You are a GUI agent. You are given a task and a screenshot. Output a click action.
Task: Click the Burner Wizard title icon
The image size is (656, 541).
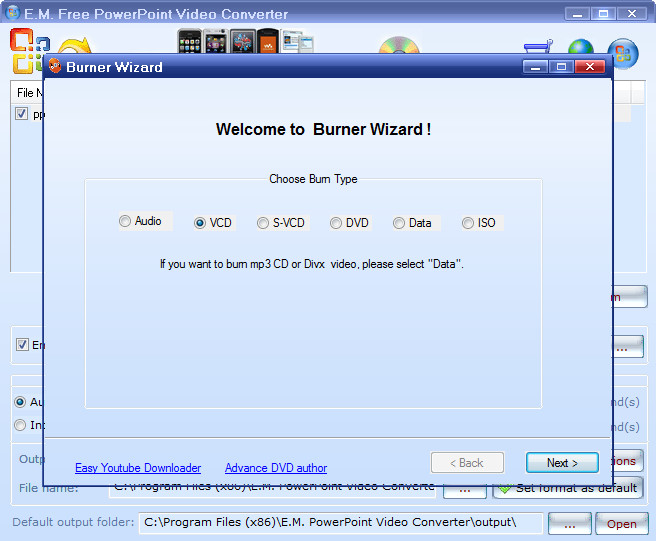pos(55,67)
